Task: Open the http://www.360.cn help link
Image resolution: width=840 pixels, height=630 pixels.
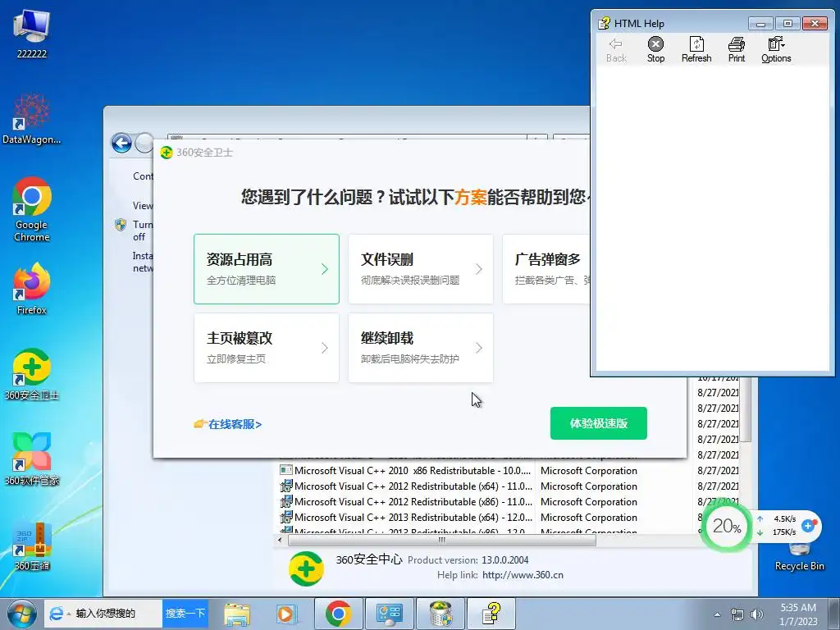Action: click(x=523, y=575)
